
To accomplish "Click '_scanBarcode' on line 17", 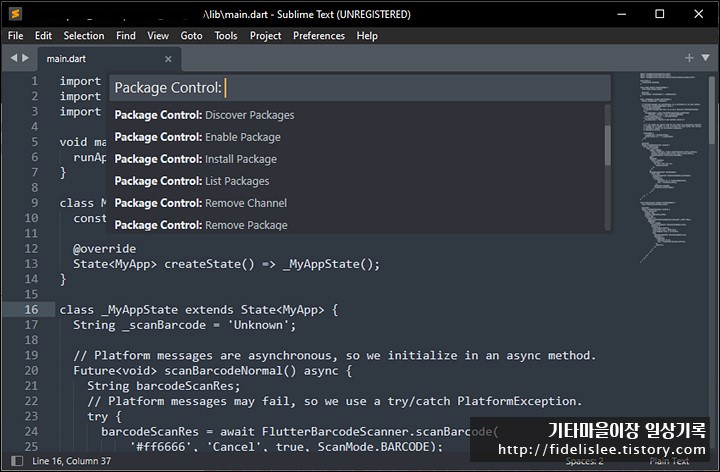I will pos(164,325).
